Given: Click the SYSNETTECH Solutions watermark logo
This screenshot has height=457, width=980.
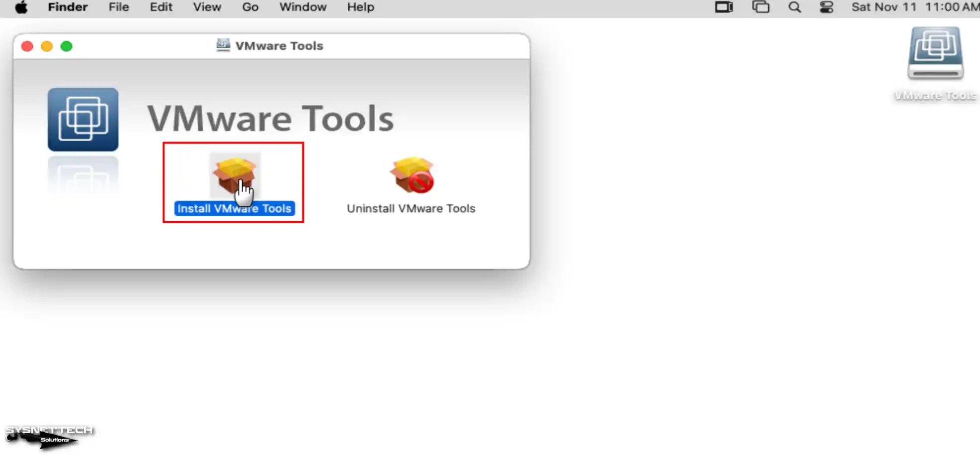Looking at the screenshot, I should click(x=48, y=435).
